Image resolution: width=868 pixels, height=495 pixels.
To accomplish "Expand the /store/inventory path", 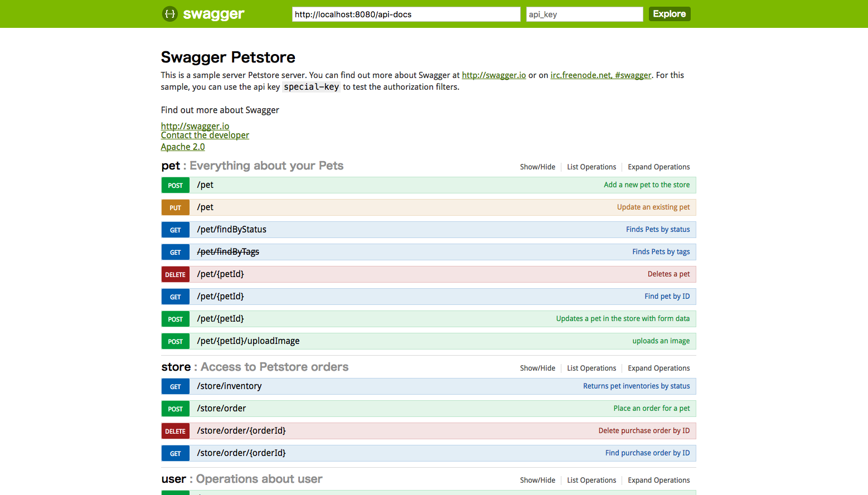I will pos(229,386).
